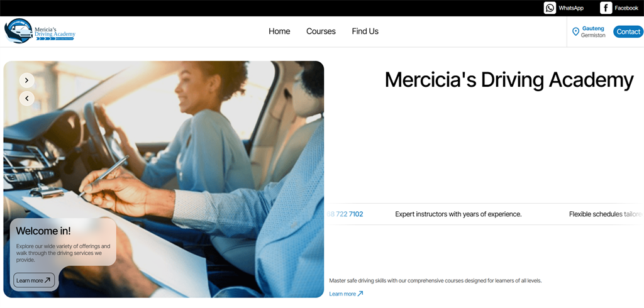This screenshot has width=644, height=308.
Task: Click Learn more button in Welcome card
Action: pos(34,280)
